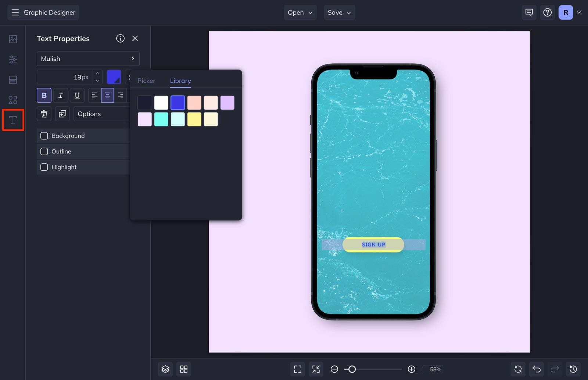Enable the Outline option for text
The image size is (588, 380).
(44, 151)
